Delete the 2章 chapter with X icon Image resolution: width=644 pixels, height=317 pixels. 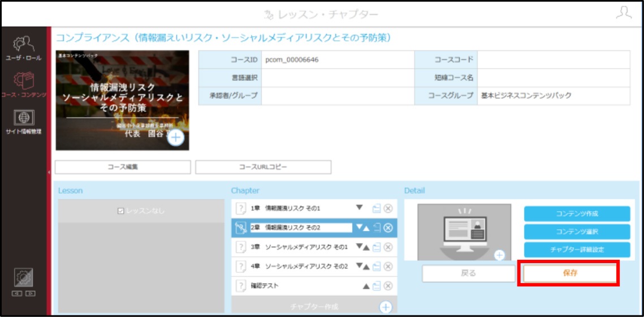(x=388, y=228)
